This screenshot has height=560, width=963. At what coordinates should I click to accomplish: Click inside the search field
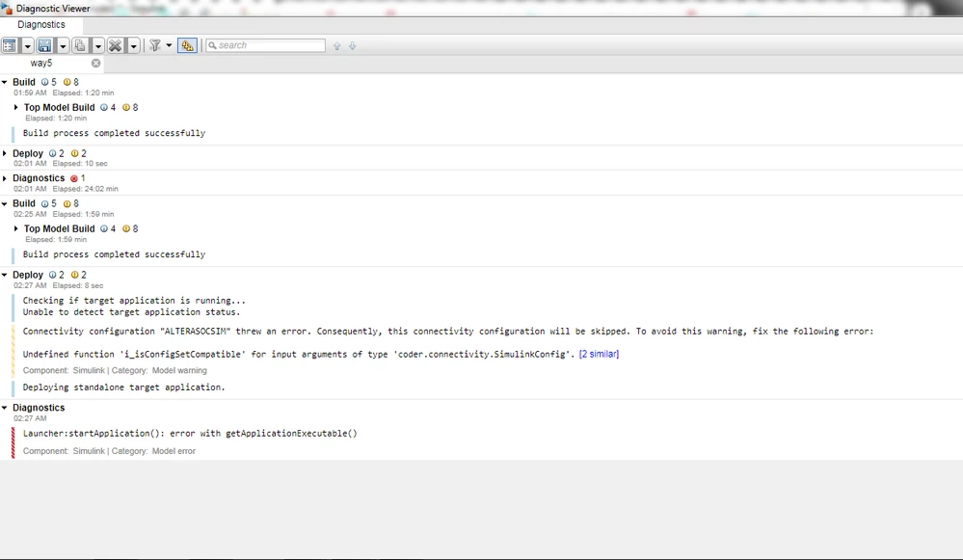click(x=265, y=45)
